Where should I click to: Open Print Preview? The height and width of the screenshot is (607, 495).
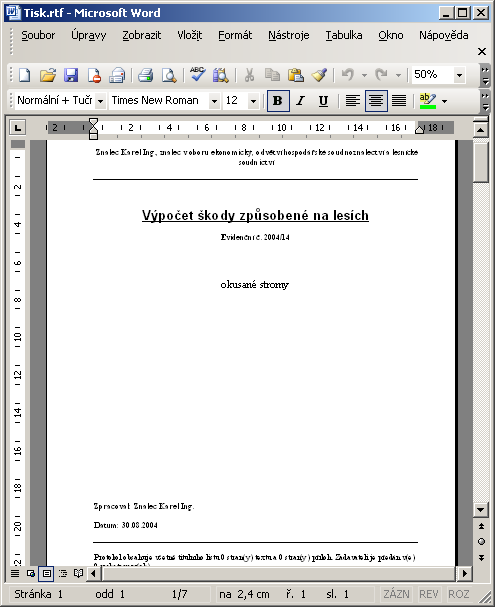pos(169,75)
